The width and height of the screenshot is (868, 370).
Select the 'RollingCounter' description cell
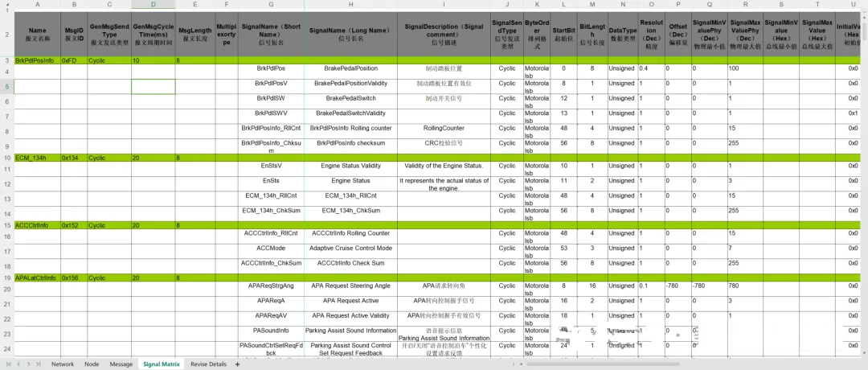[444, 131]
